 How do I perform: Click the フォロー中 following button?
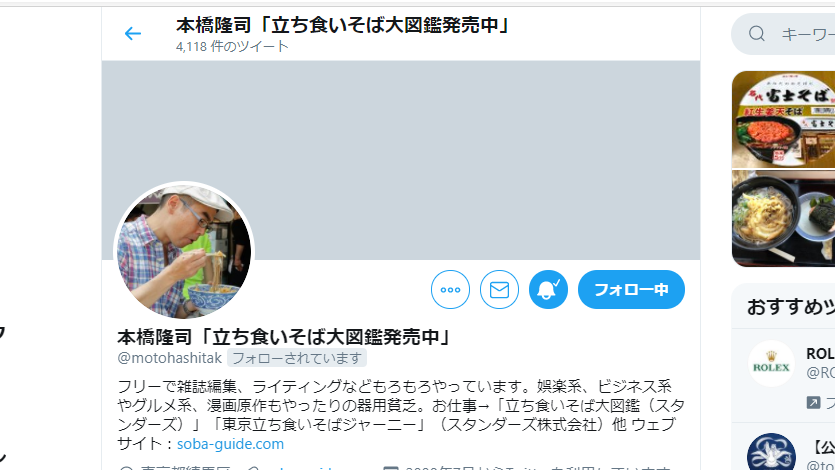tap(632, 290)
